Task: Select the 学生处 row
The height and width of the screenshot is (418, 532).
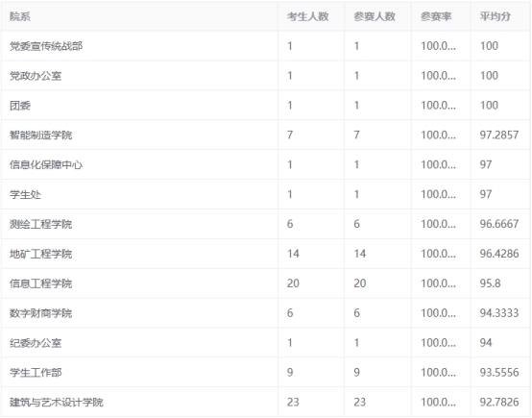Action: (266, 194)
